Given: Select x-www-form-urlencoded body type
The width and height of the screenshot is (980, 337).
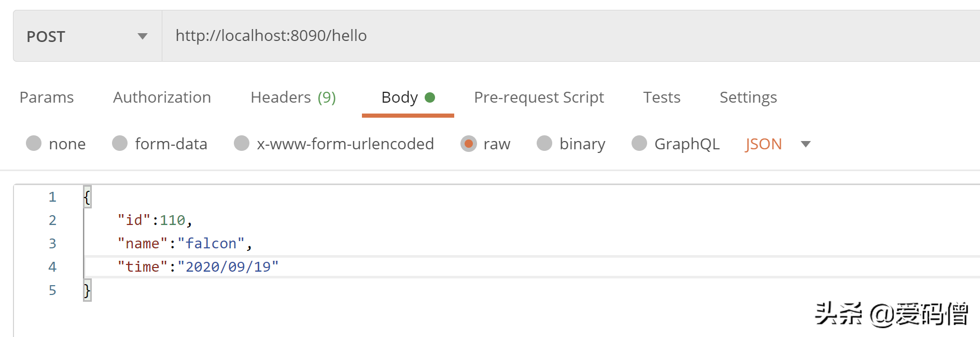Looking at the screenshot, I should coord(242,144).
